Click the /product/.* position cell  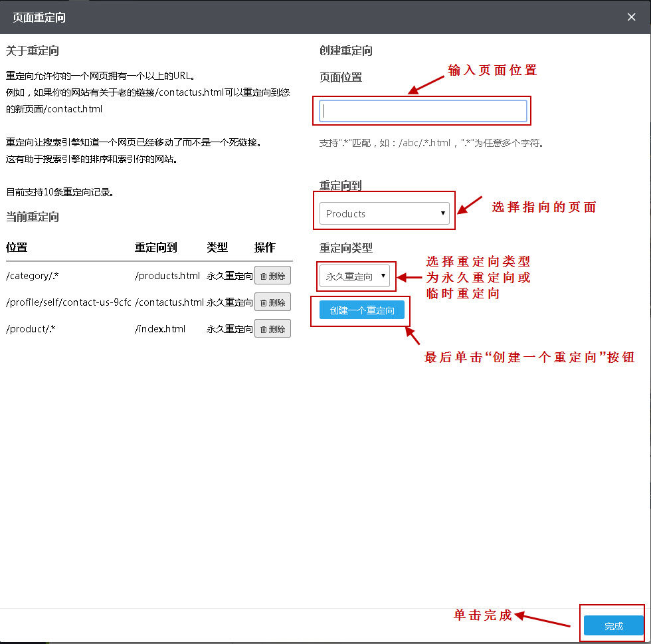pos(31,329)
